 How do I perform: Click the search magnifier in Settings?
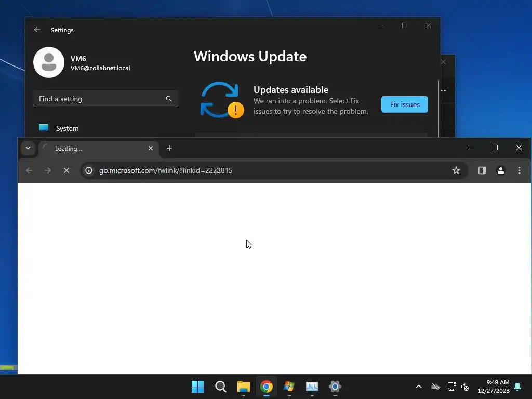[x=169, y=99]
